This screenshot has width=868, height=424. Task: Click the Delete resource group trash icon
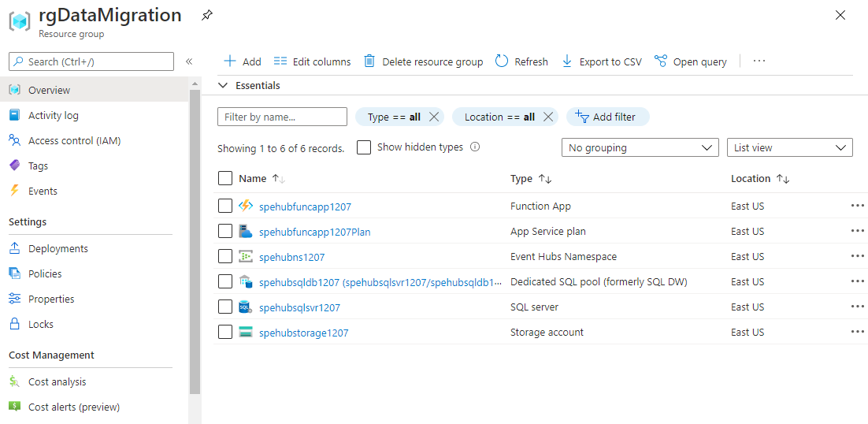369,61
